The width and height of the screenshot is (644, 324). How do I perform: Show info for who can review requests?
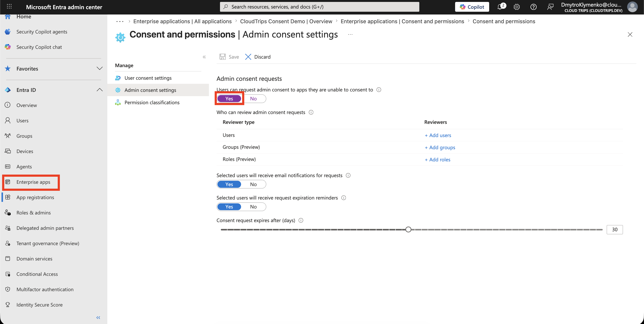pos(311,112)
